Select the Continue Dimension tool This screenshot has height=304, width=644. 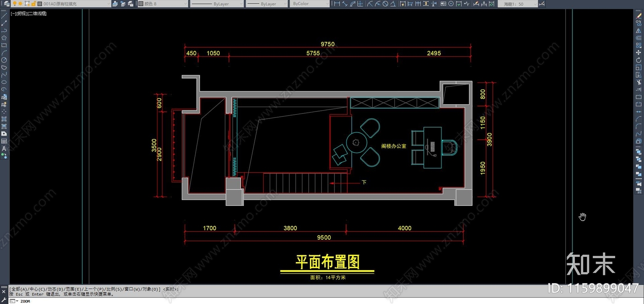point(418,4)
